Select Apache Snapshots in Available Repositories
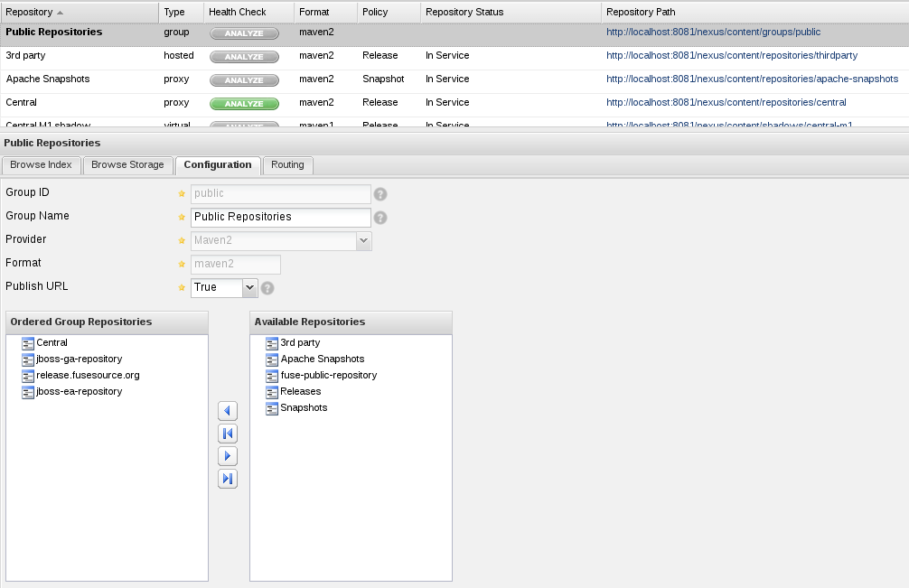The image size is (909, 588). point(322,359)
